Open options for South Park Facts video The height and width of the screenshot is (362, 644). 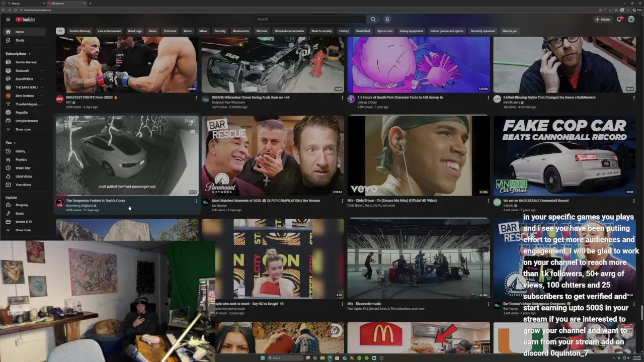pos(488,98)
